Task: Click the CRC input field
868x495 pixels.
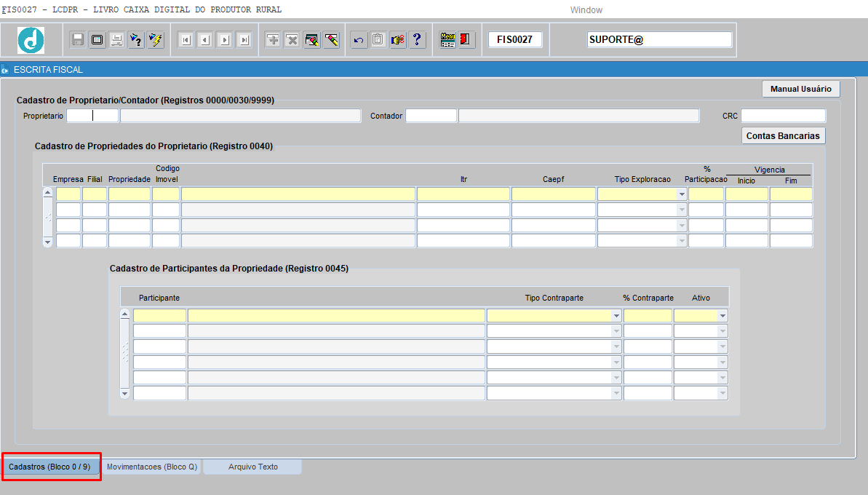Action: 784,116
